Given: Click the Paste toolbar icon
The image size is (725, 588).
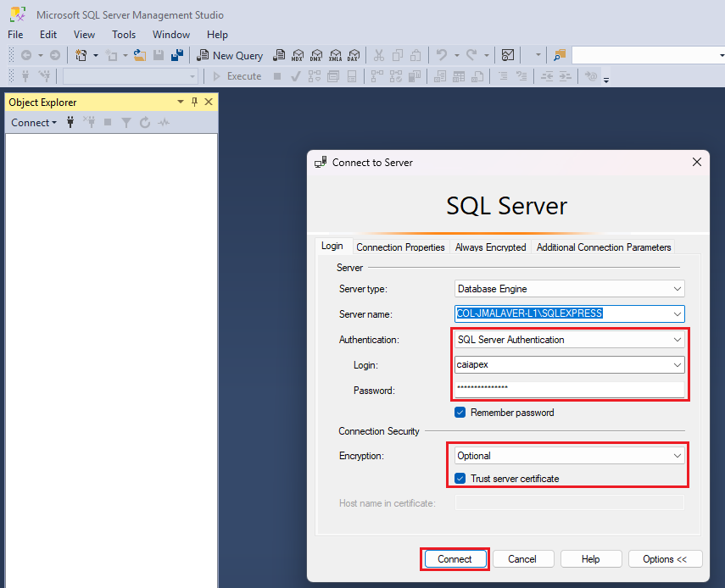Looking at the screenshot, I should (415, 55).
